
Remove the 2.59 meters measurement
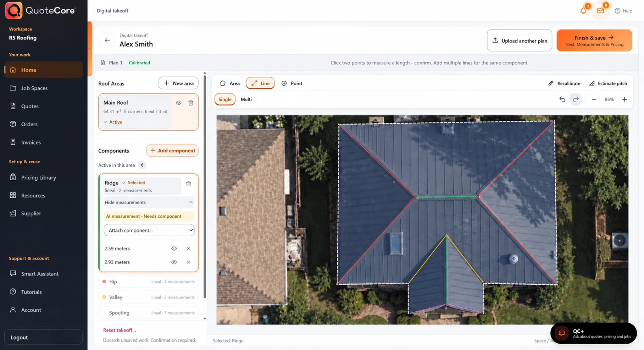click(188, 249)
